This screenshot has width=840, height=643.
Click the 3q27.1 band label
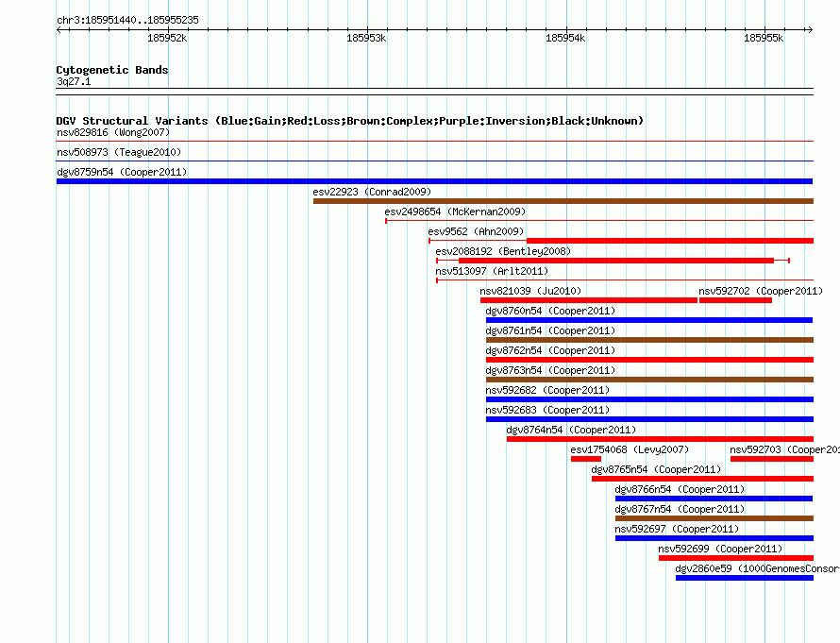[x=74, y=81]
